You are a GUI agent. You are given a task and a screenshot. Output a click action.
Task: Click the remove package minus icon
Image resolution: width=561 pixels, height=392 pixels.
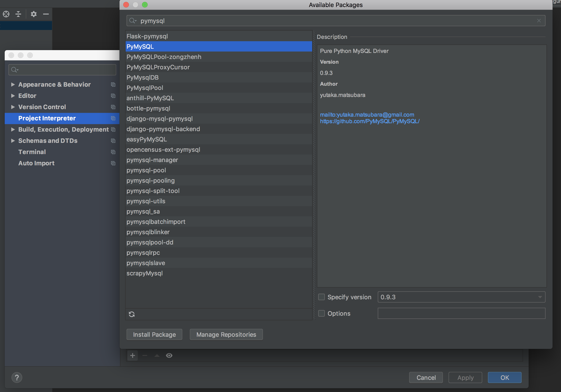(145, 355)
